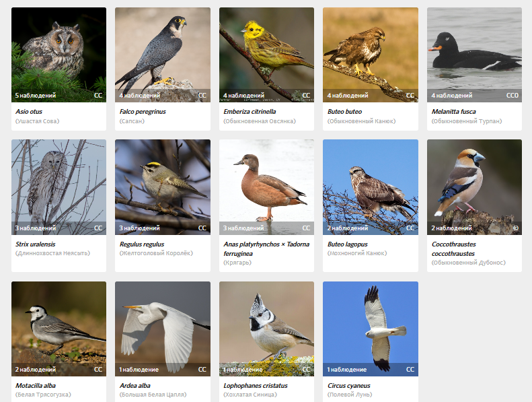Click the copyright icon on Coccothraustes photo
Screen dimensions: 532x402
point(516,228)
